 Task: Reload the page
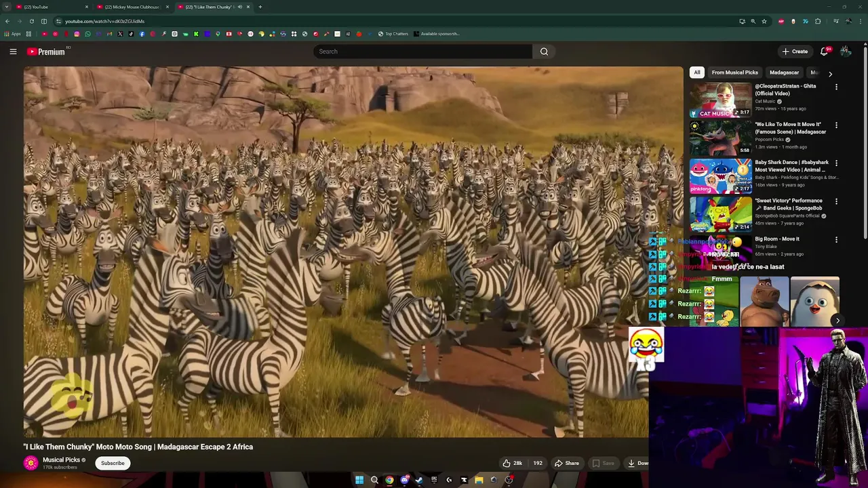click(31, 21)
